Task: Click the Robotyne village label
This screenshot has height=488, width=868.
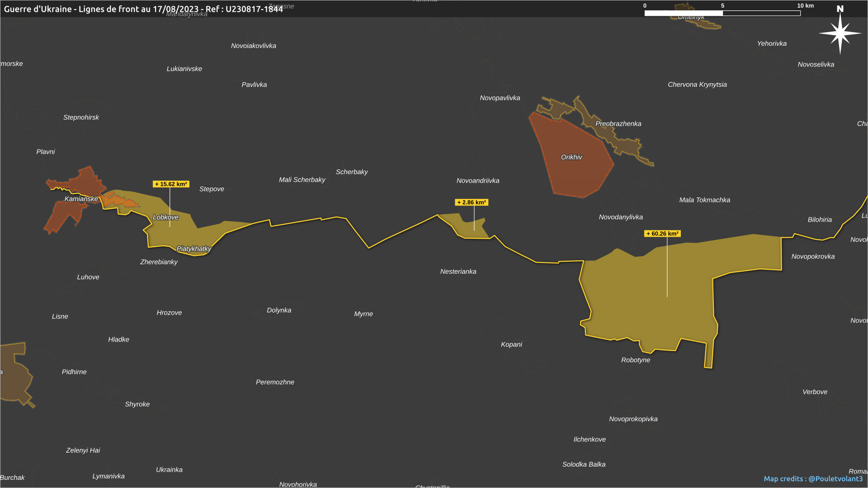Action: [636, 360]
